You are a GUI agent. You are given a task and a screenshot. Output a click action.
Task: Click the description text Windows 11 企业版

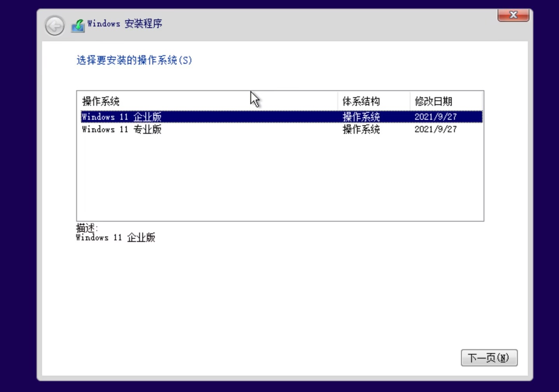[x=115, y=237]
